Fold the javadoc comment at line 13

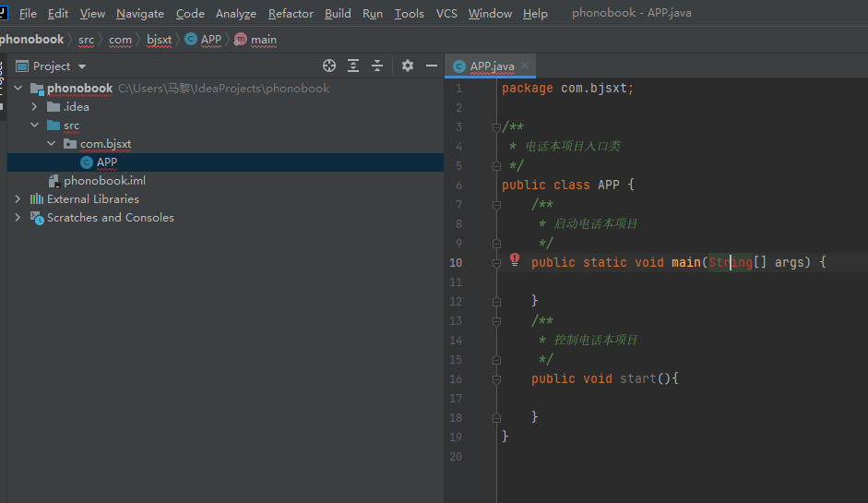tap(496, 321)
